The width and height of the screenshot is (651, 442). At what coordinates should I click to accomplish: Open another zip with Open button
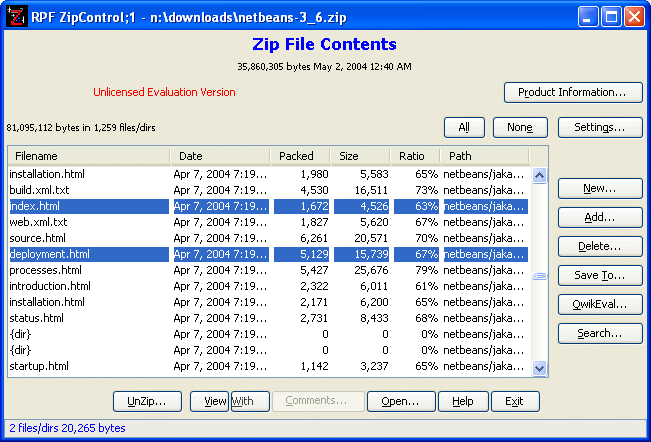(401, 401)
